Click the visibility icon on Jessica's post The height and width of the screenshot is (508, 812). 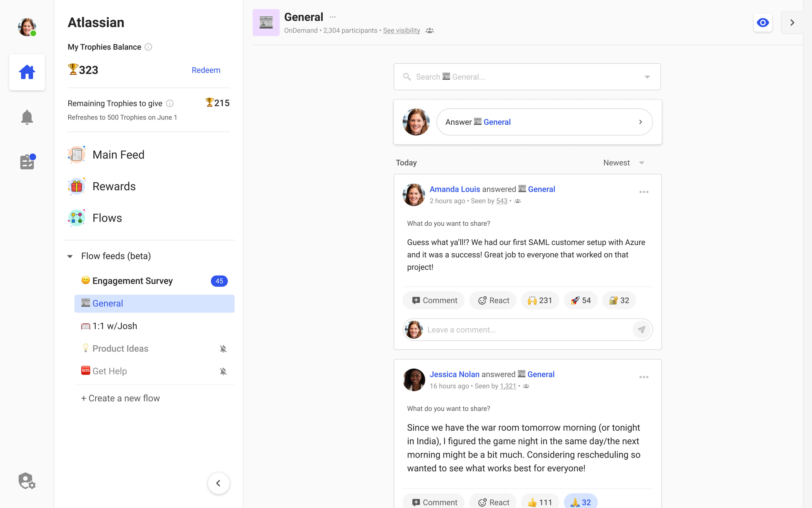pos(526,386)
